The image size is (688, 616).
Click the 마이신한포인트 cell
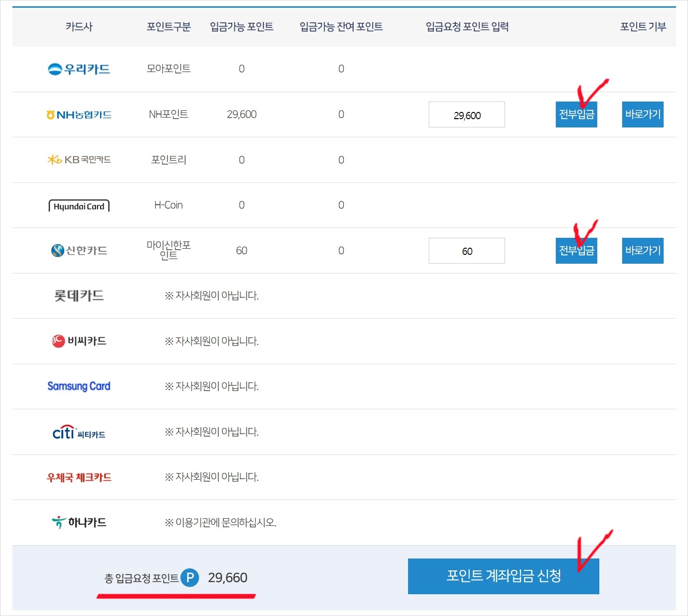coord(169,250)
